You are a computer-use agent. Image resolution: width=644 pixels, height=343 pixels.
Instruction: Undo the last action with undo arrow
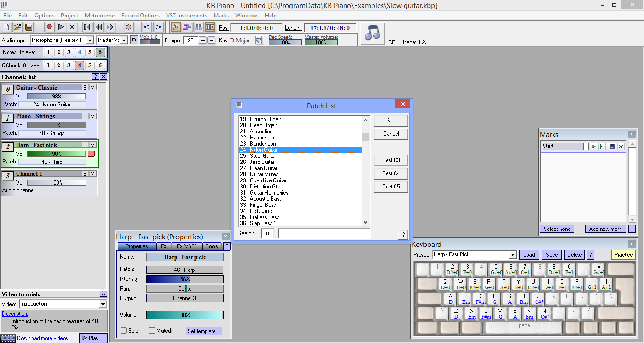(x=147, y=27)
